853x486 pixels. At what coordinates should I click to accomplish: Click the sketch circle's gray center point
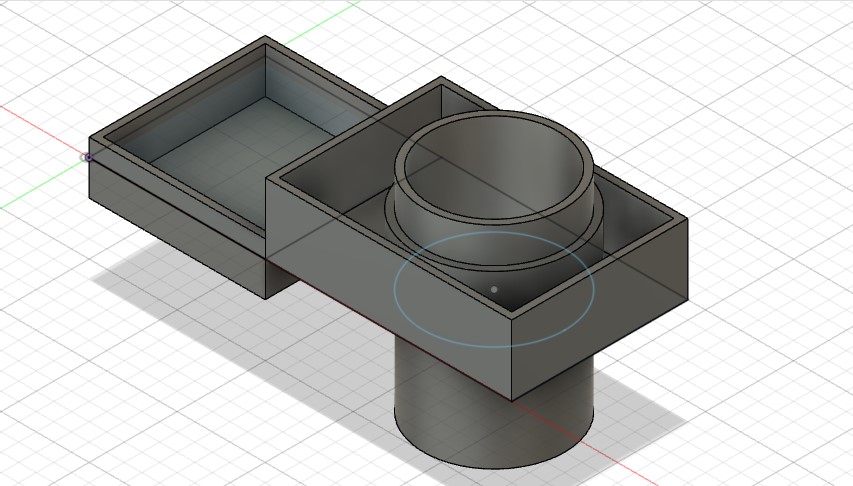coord(494,290)
